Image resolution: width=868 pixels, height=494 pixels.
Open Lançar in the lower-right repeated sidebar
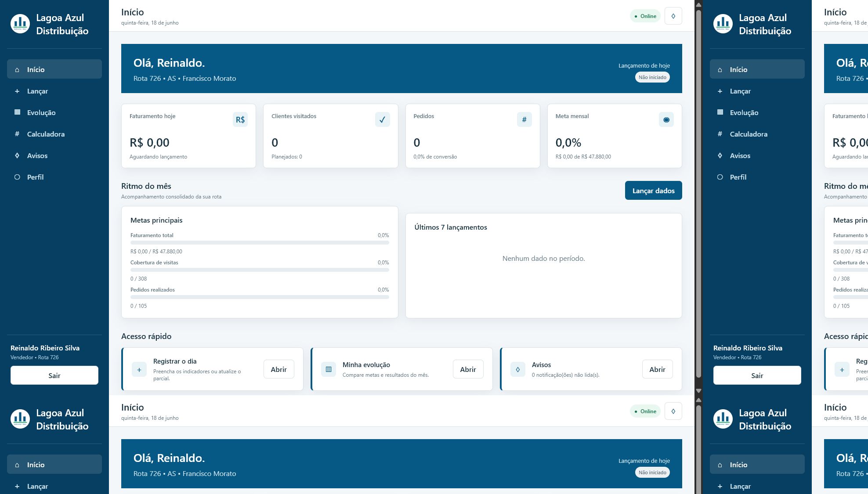pyautogui.click(x=757, y=486)
